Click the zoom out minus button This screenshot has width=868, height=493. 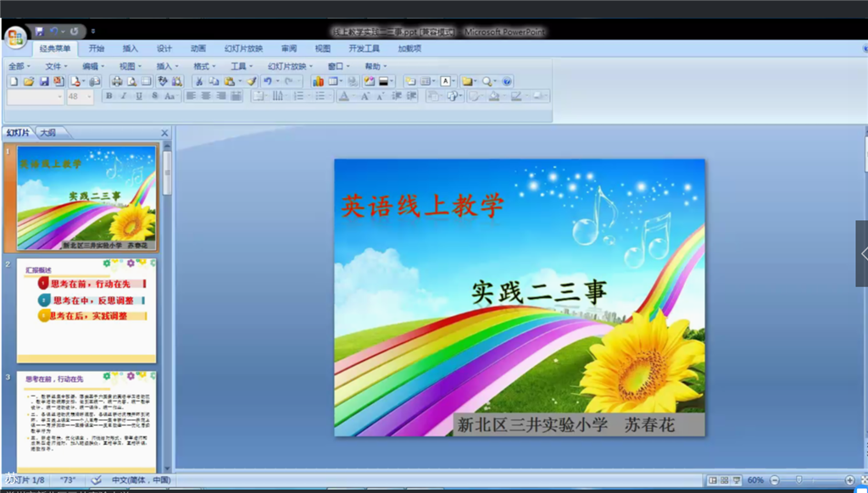click(775, 479)
